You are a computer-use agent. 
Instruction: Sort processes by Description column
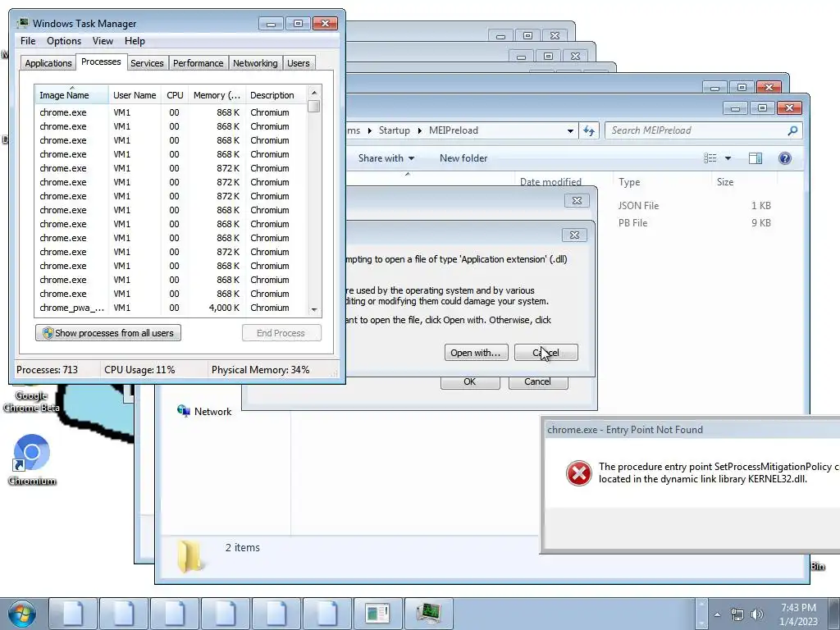(276, 95)
